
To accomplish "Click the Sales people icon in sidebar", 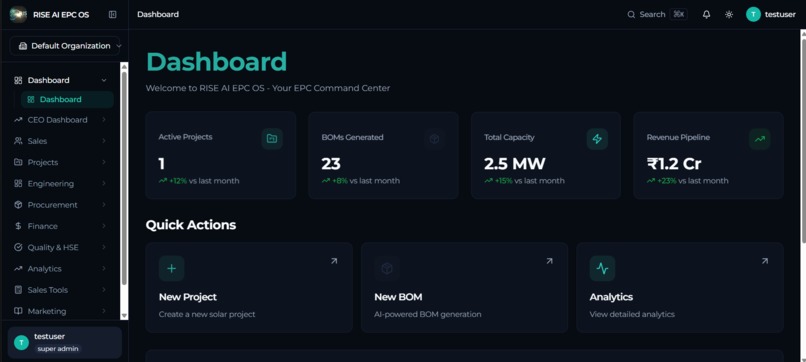I will pyautogui.click(x=19, y=141).
